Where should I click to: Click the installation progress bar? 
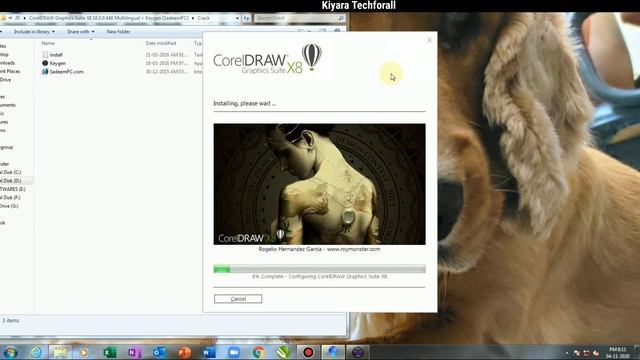pyautogui.click(x=319, y=269)
